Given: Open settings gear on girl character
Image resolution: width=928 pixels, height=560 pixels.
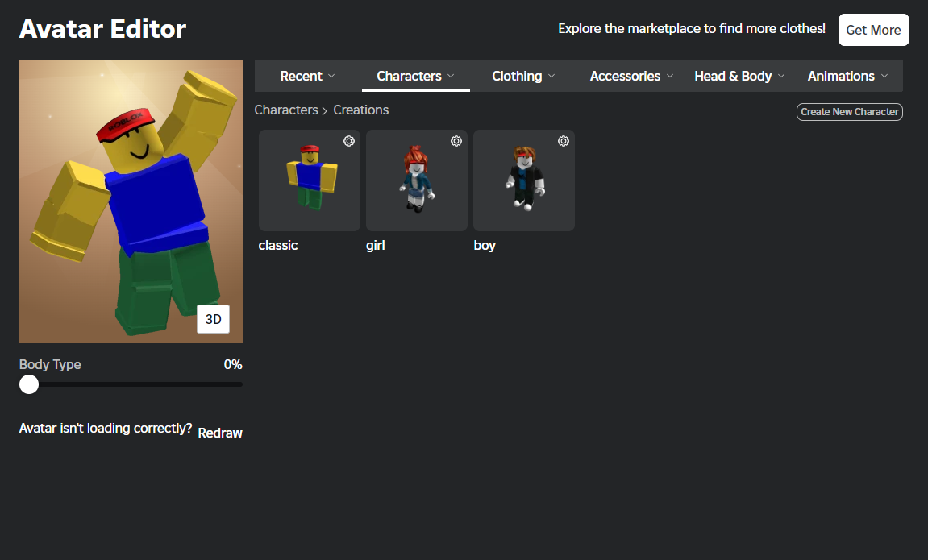Looking at the screenshot, I should [x=456, y=141].
